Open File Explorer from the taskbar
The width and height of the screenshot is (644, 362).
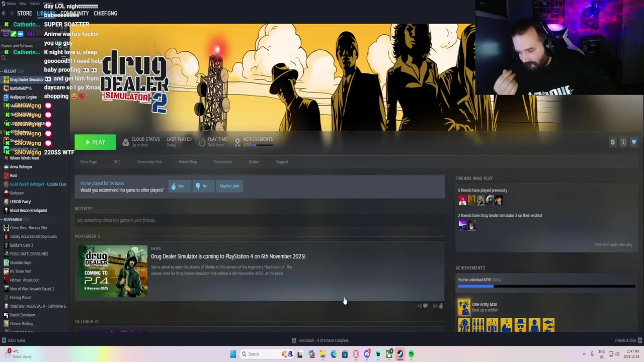(x=323, y=354)
